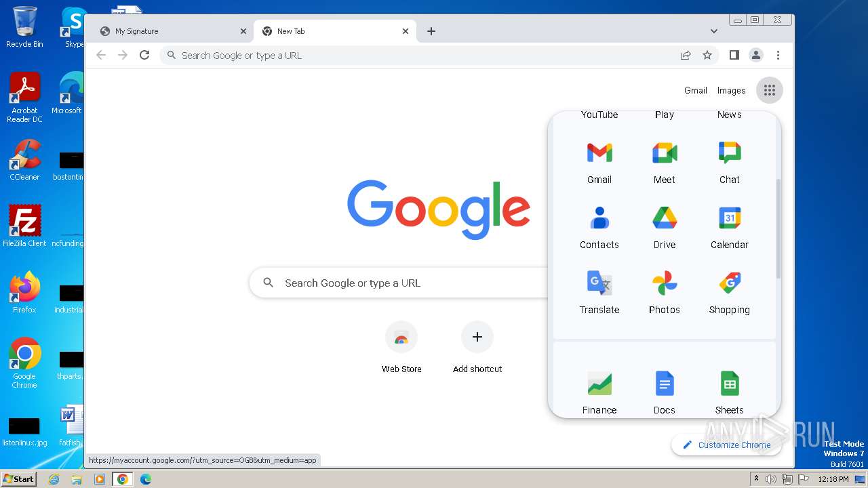Open Translate from the apps grid
868x488 pixels.
[599, 293]
